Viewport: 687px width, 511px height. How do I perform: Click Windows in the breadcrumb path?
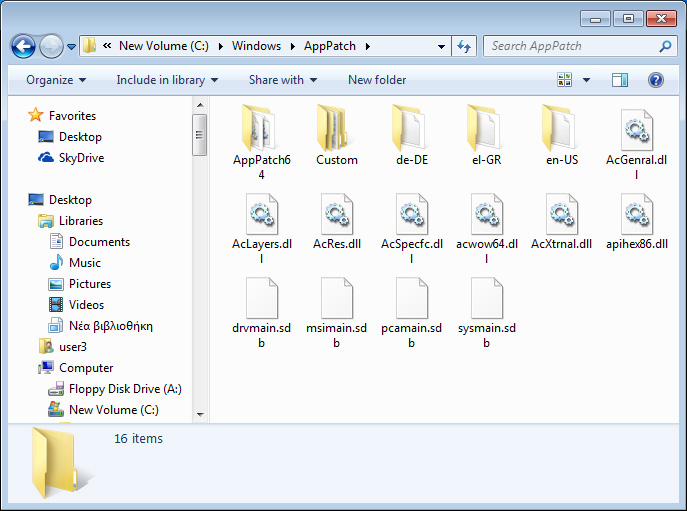tap(257, 46)
